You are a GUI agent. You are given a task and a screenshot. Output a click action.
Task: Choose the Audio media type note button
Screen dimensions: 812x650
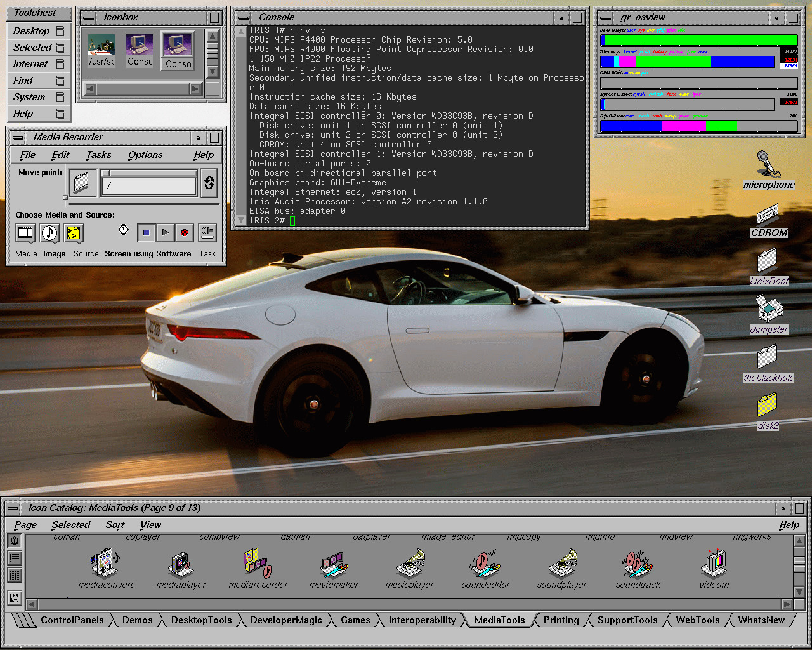click(49, 233)
